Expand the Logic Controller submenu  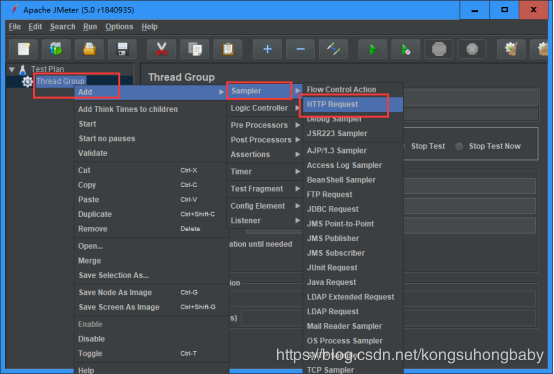(x=265, y=108)
